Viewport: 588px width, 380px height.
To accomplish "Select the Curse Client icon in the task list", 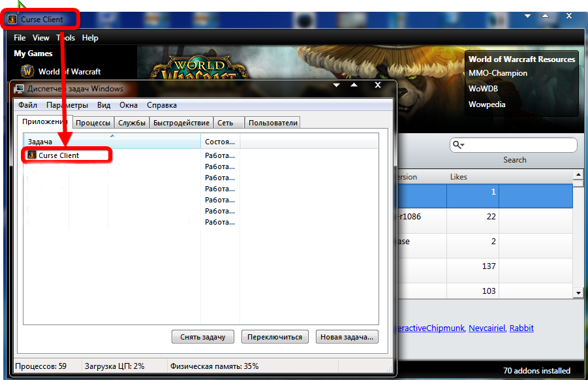I will pos(32,155).
